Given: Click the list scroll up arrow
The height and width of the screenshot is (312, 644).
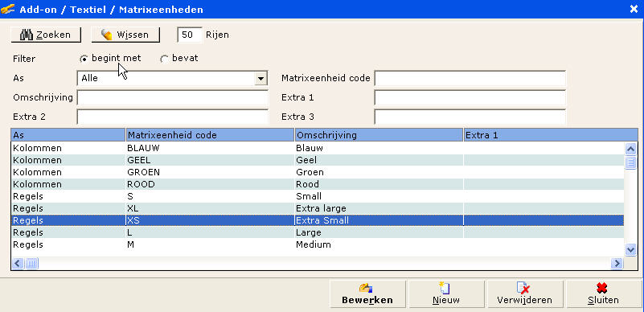Looking at the screenshot, I should pyautogui.click(x=630, y=149).
